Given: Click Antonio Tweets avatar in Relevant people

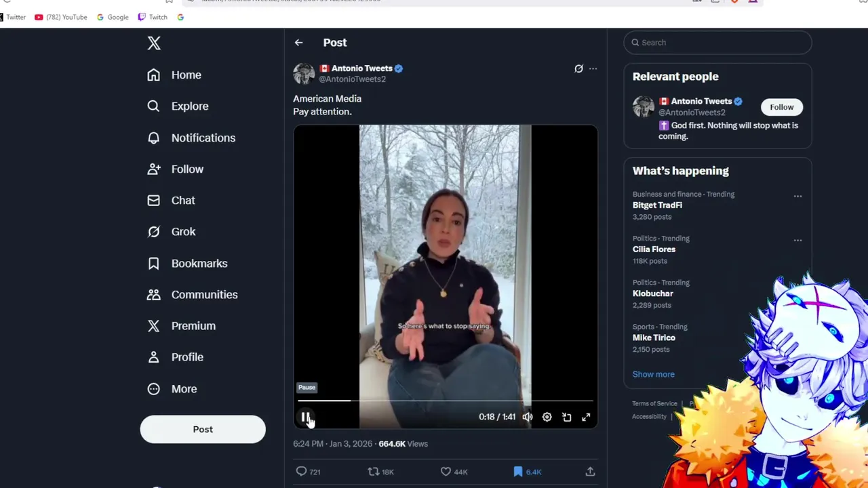Looking at the screenshot, I should click(x=644, y=107).
